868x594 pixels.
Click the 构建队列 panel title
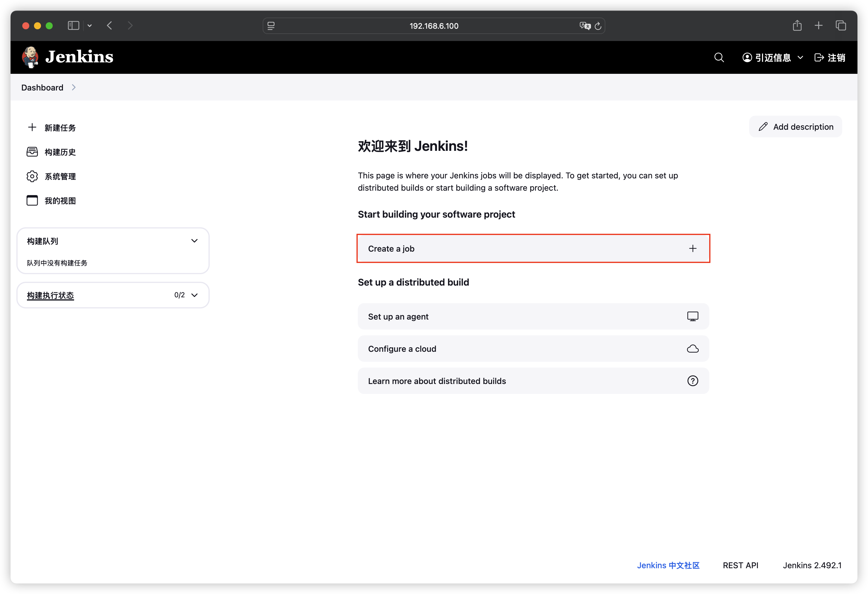click(42, 241)
